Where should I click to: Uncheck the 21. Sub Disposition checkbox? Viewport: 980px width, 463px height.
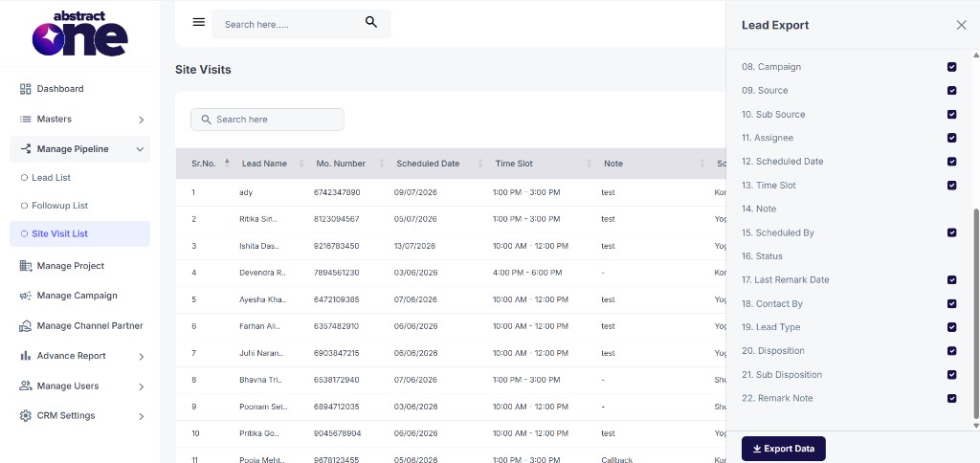(951, 374)
